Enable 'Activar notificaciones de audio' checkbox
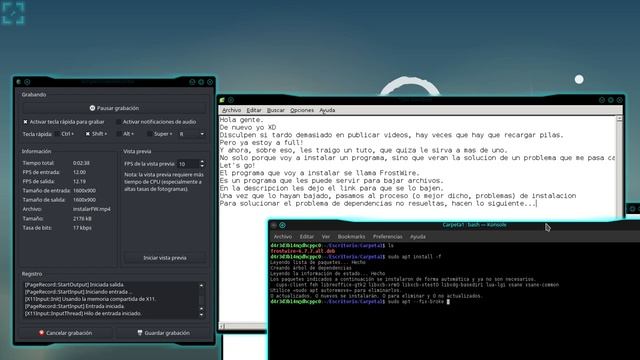This screenshot has height=360, width=640. 118,122
